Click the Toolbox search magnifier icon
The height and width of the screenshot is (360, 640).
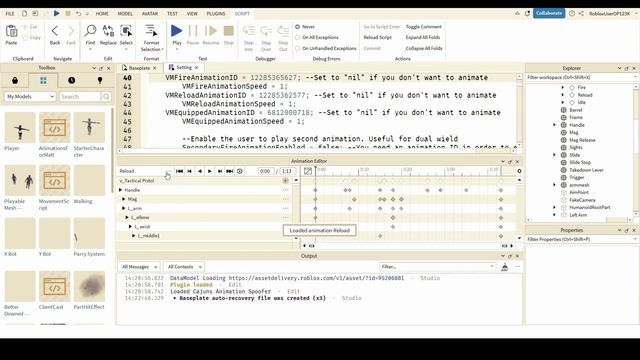coord(106,97)
